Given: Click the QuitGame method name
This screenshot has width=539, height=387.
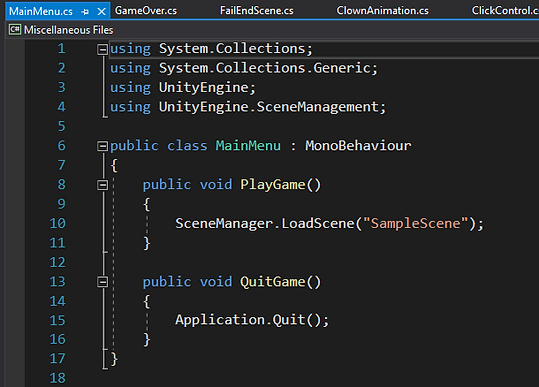Looking at the screenshot, I should coord(273,282).
